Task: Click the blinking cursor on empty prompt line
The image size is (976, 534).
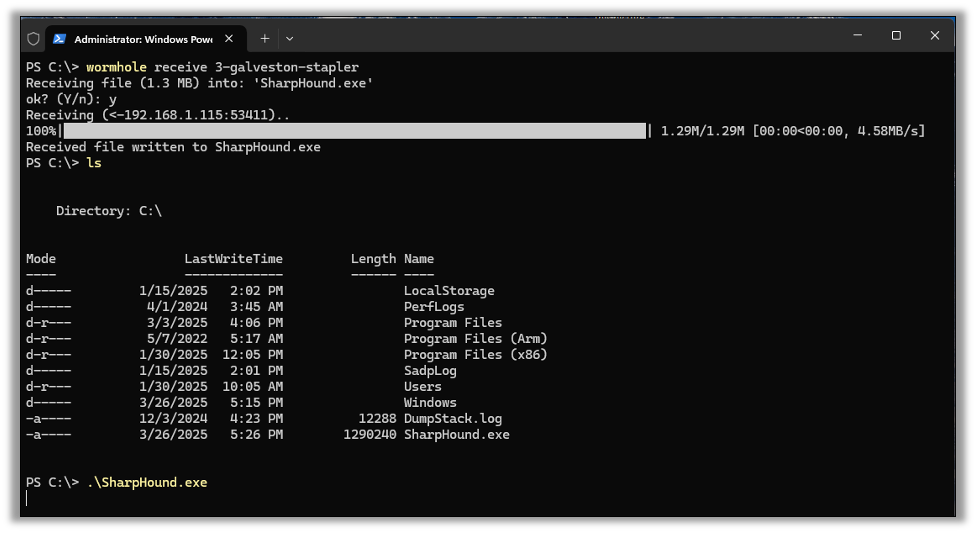Action: 27,498
